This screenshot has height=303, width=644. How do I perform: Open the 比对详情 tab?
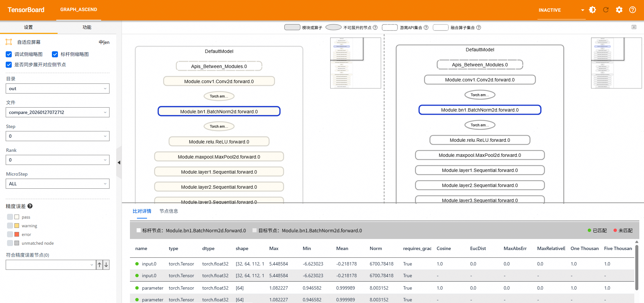pyautogui.click(x=142, y=211)
